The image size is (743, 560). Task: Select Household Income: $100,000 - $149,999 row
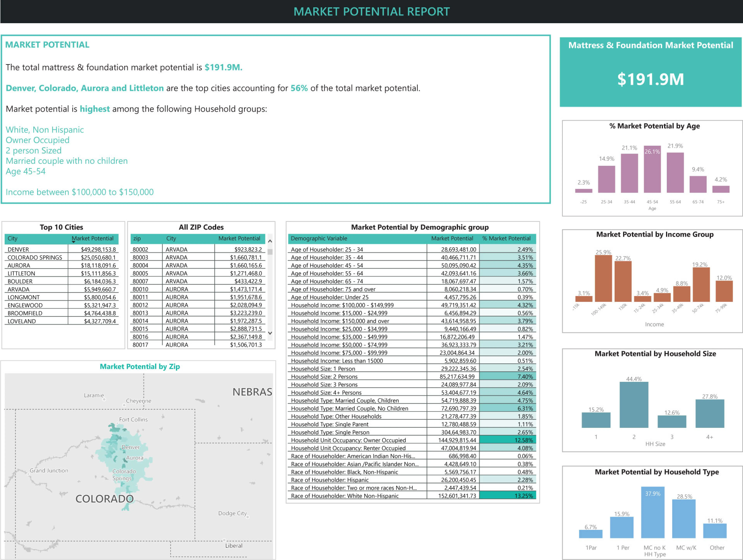(x=412, y=305)
